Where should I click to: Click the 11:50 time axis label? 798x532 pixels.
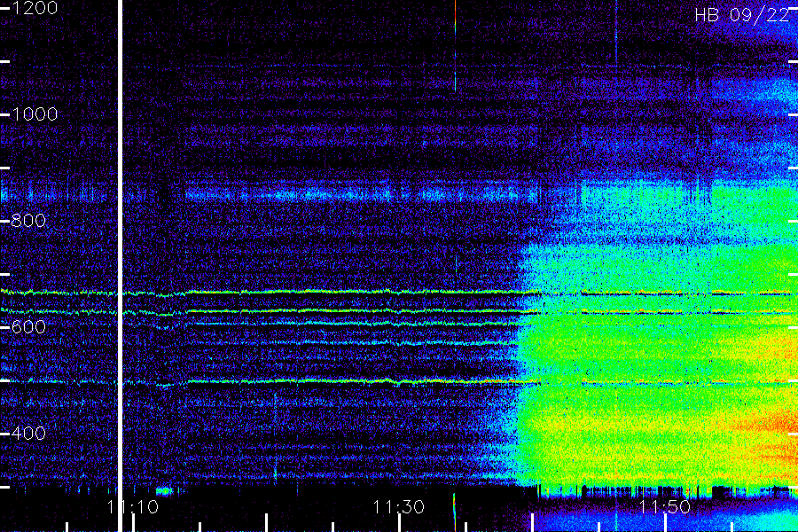(665, 507)
